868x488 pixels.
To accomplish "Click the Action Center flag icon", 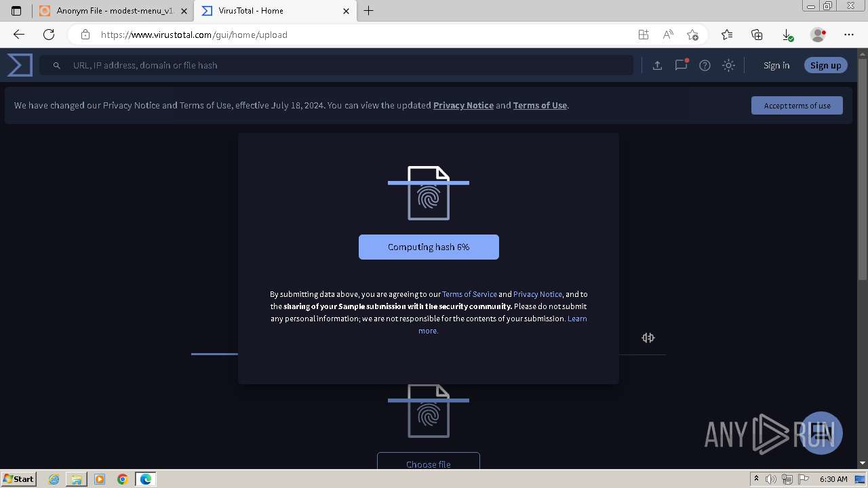I will click(x=802, y=479).
